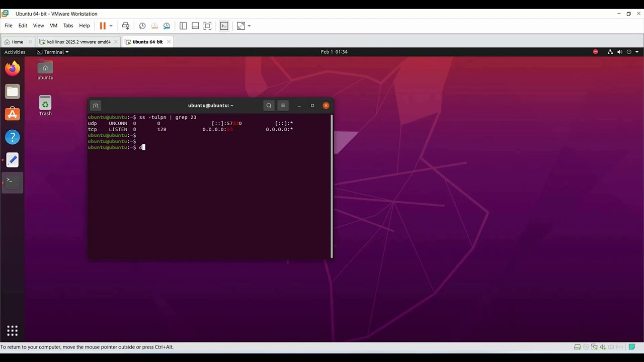Minimize the VMware Workstation window
The width and height of the screenshot is (644, 362).
618,14
